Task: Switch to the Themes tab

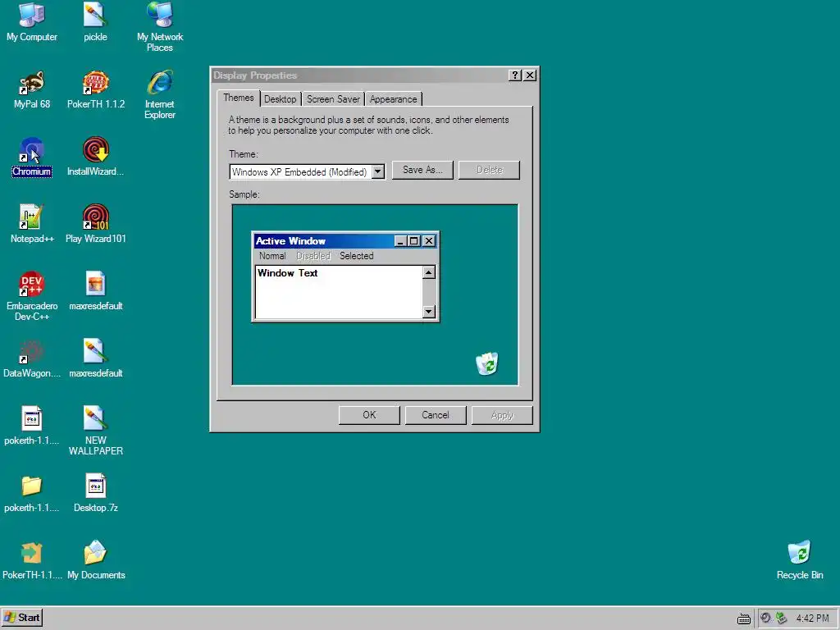Action: 239,98
